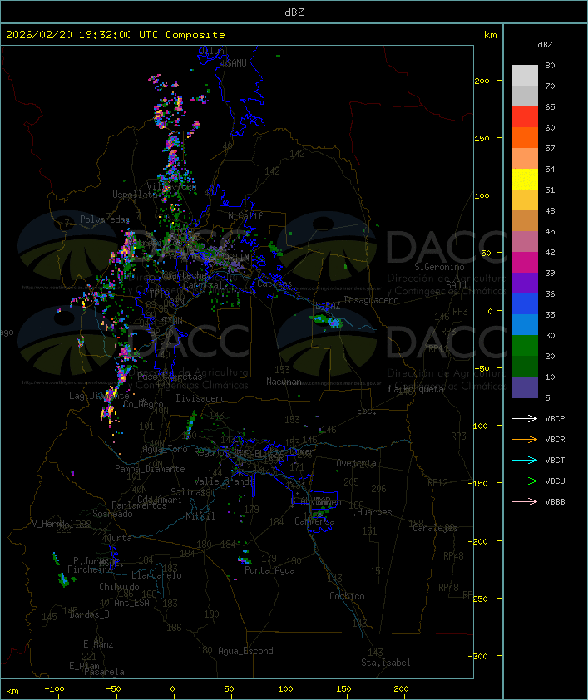Image resolution: width=588 pixels, height=700 pixels.
Task: Click the S.Geronimo label
Action: 439,267
